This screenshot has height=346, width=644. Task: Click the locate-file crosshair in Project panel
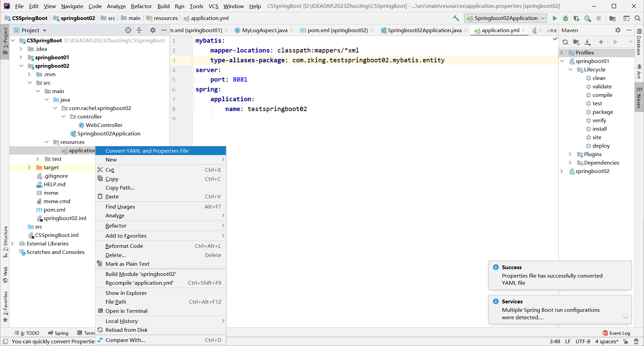point(128,30)
